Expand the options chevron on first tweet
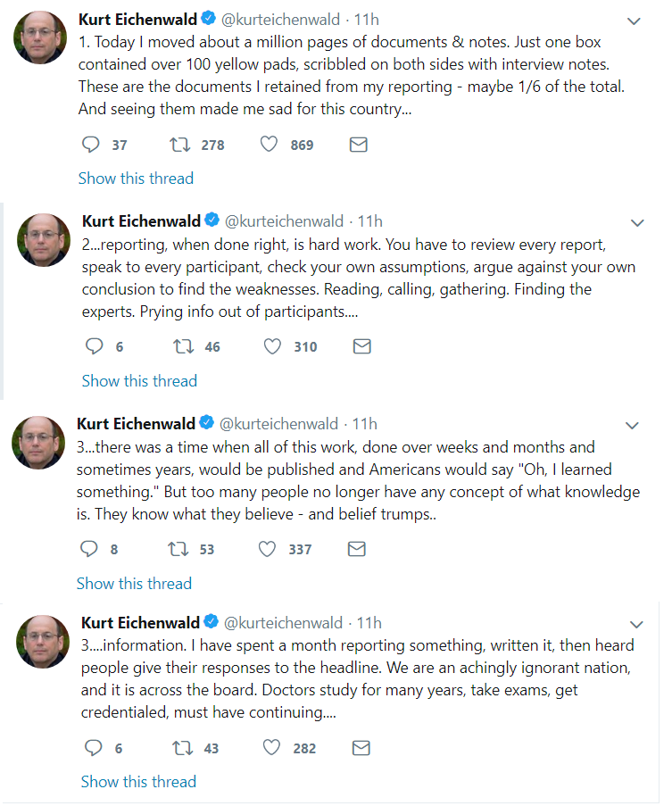Image resolution: width=672 pixels, height=806 pixels. (x=634, y=21)
